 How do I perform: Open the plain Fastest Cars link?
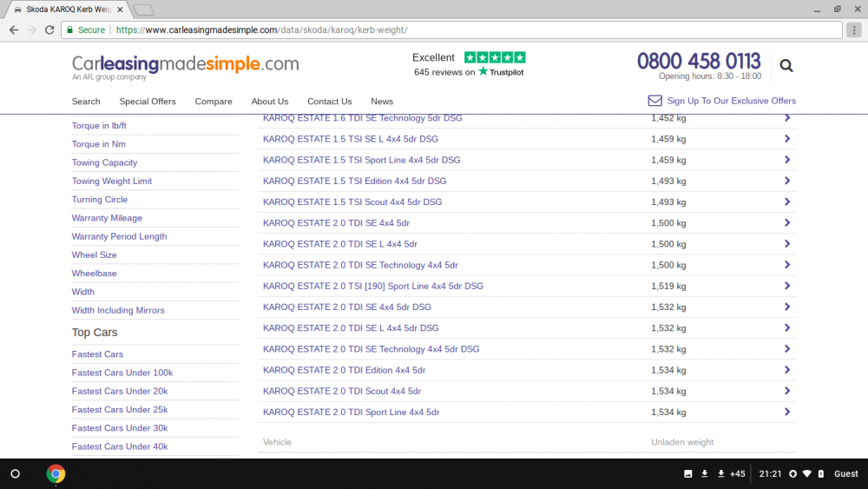97,354
